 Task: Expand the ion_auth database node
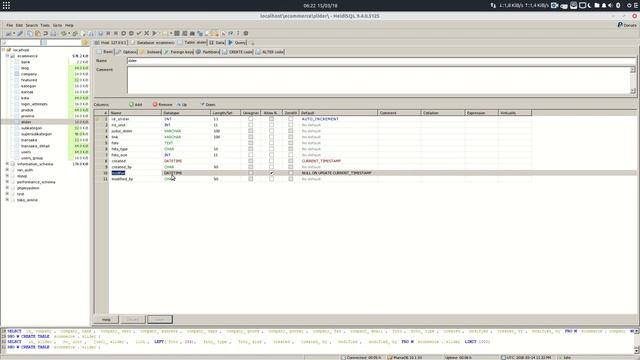(x=7, y=170)
